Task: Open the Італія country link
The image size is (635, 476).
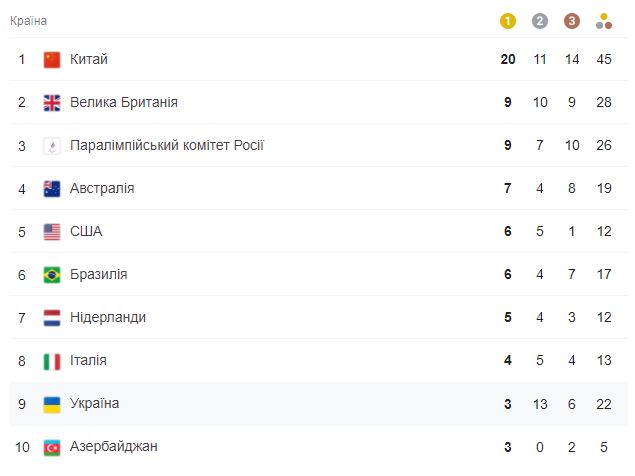Action: pos(88,360)
